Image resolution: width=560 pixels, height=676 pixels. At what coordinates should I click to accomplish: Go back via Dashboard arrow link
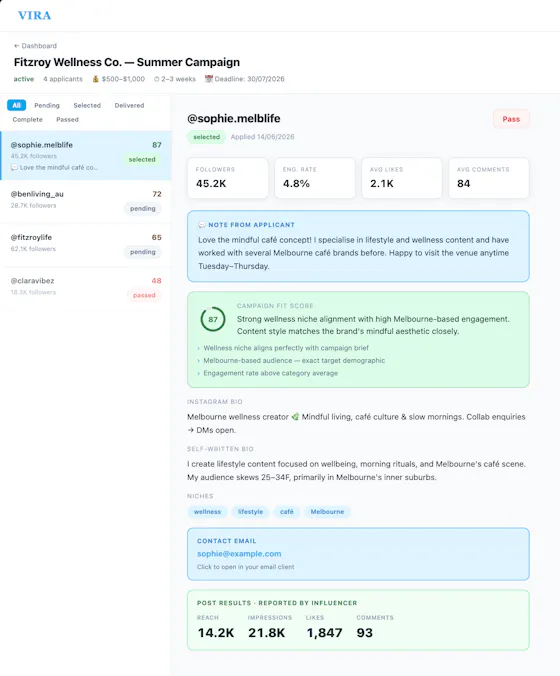pos(35,46)
